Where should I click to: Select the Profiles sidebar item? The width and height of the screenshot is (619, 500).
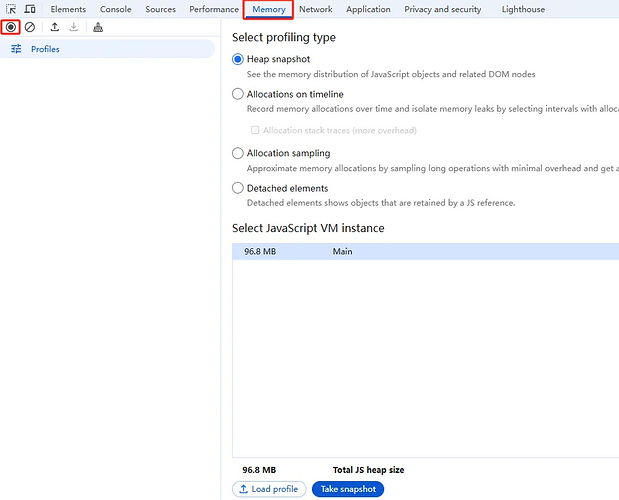click(107, 49)
